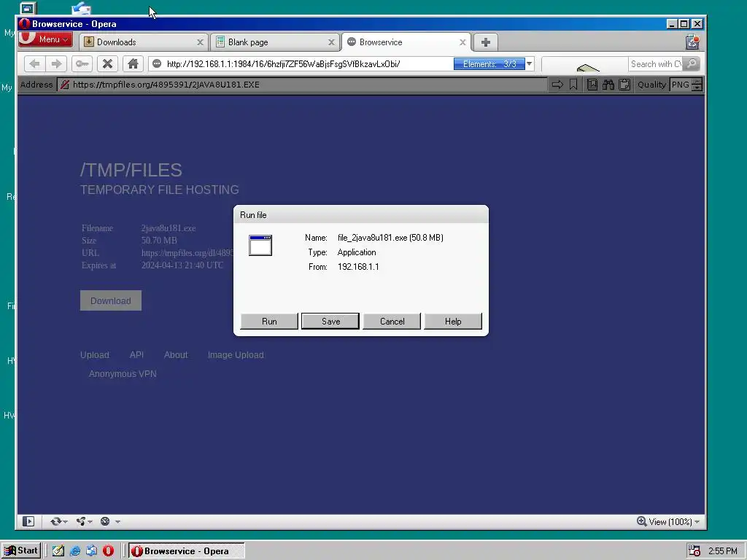Click quick launch notepad edit icon
The width and height of the screenshot is (747, 560).
click(58, 551)
